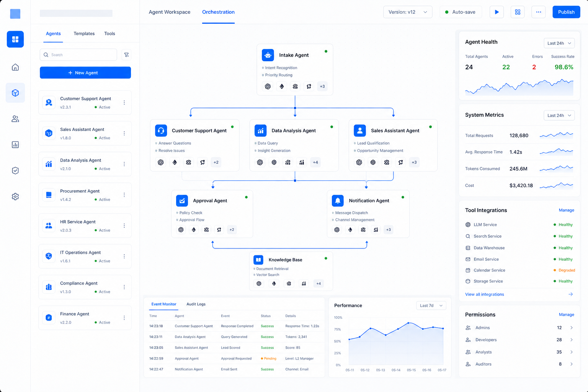
Task: Open the Version v12 dropdown
Action: pyautogui.click(x=408, y=12)
